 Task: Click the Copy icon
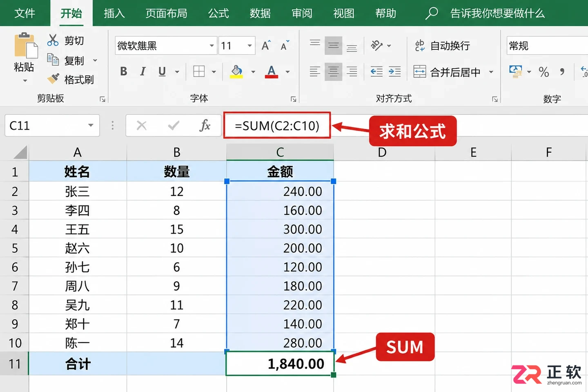pyautogui.click(x=53, y=60)
